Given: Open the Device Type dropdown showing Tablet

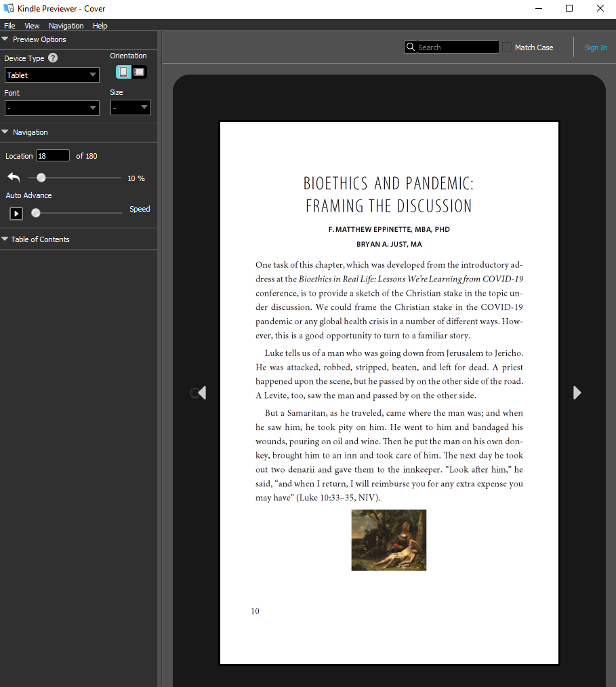Looking at the screenshot, I should click(x=52, y=75).
